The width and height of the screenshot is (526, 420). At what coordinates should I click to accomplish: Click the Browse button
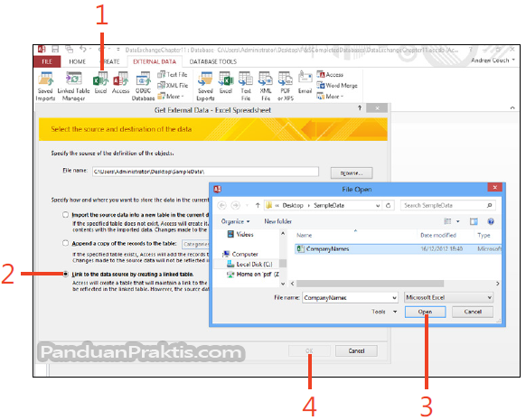coord(352,173)
